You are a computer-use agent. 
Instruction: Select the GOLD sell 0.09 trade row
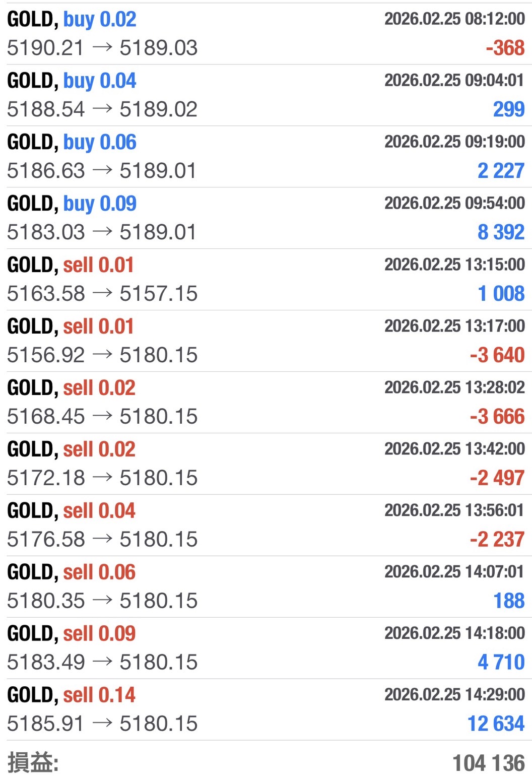point(71,634)
